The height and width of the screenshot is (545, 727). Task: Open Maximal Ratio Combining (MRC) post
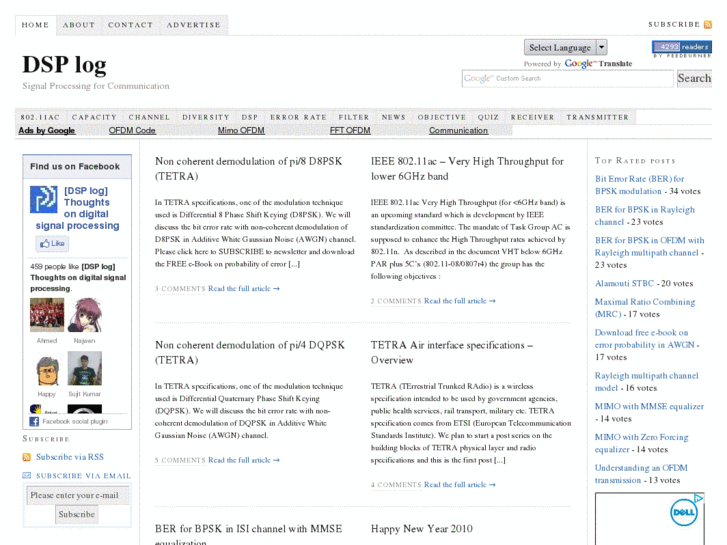coord(644,308)
